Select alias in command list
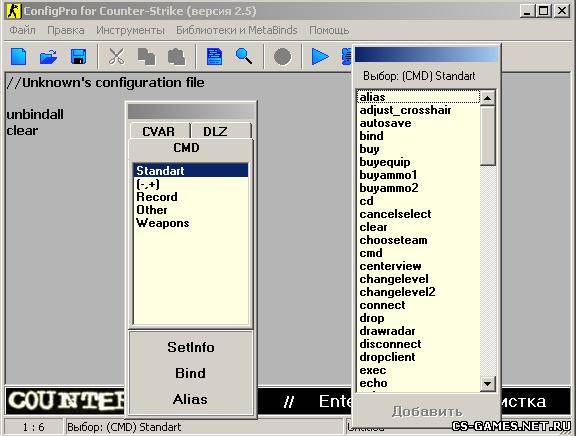The image size is (576, 436). click(x=418, y=97)
